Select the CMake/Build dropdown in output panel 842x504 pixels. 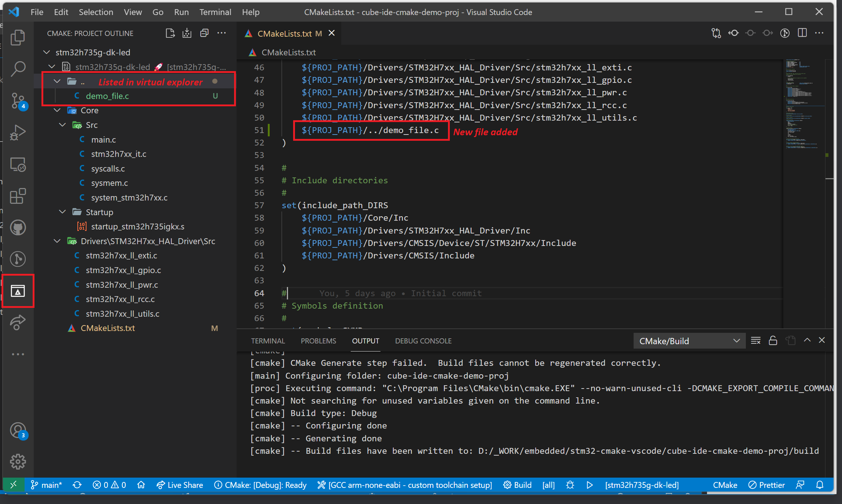(x=687, y=341)
